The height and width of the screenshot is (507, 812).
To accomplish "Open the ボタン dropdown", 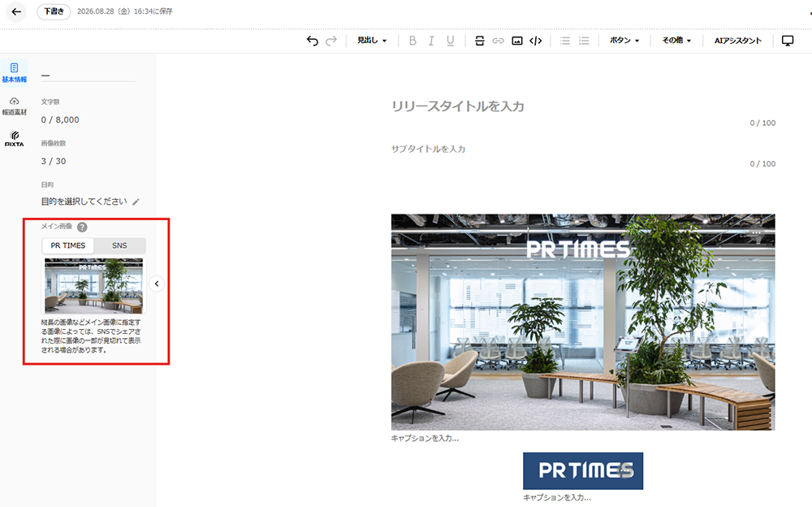I will (x=624, y=41).
